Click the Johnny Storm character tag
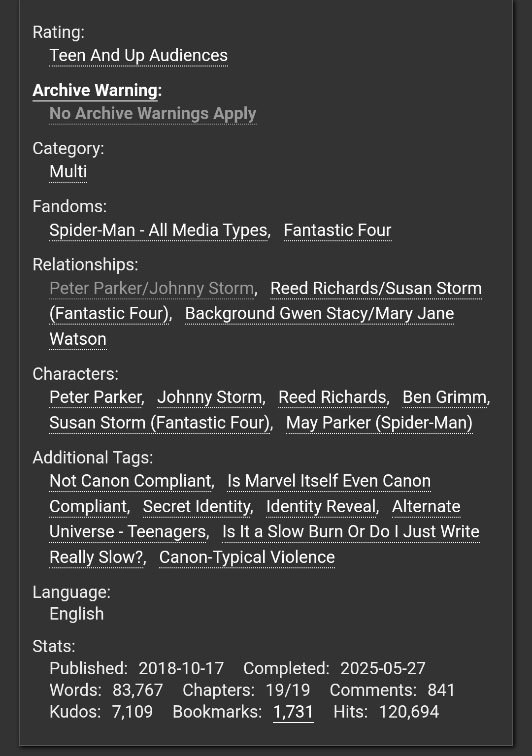 tap(210, 397)
